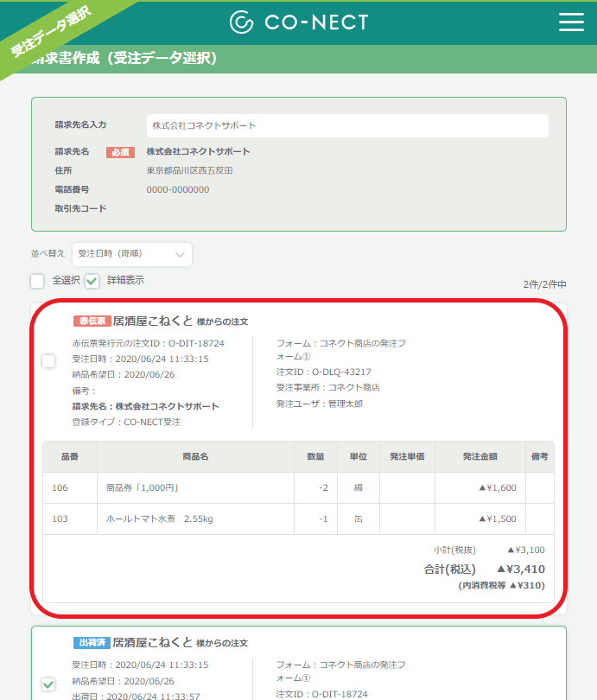Screen dimensions: 597x700
Task: Click the 赤伝票 badge
Action: pos(92,321)
